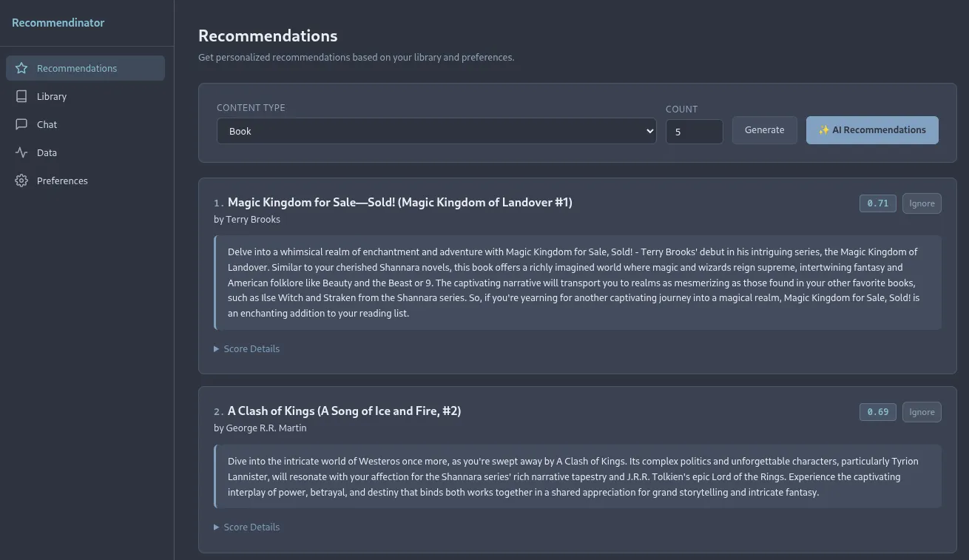Screen dimensions: 969x560
Task: Click the COUNT label
Action: 681,109
